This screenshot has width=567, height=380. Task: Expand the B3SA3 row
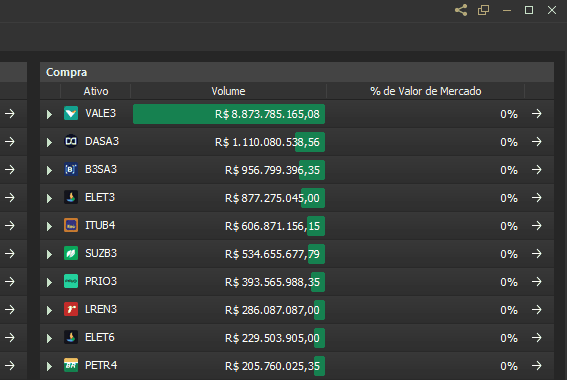49,171
